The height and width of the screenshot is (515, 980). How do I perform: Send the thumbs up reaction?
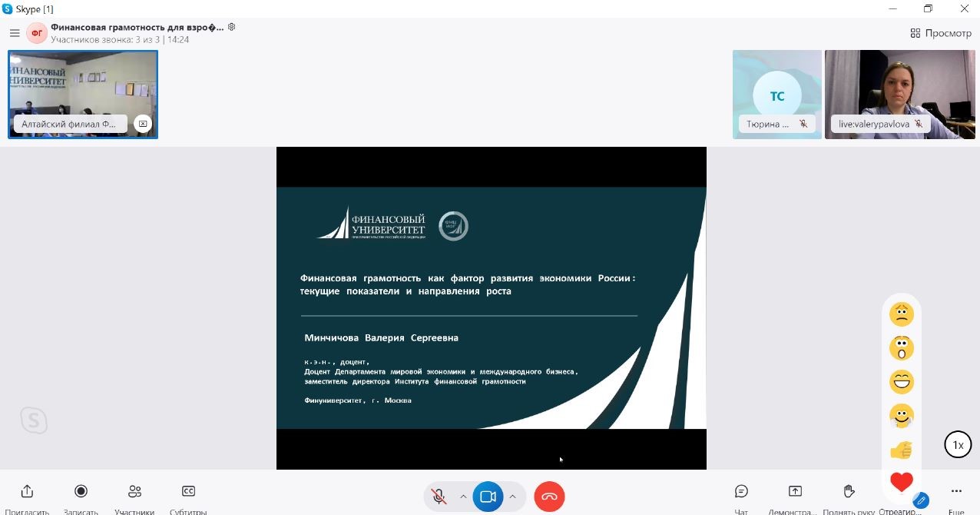[x=902, y=450]
